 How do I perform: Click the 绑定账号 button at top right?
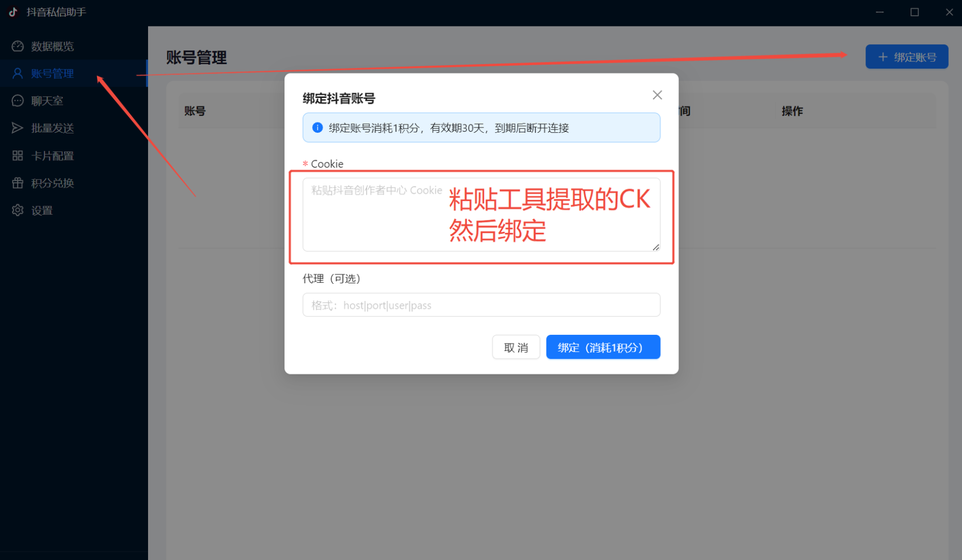point(906,57)
